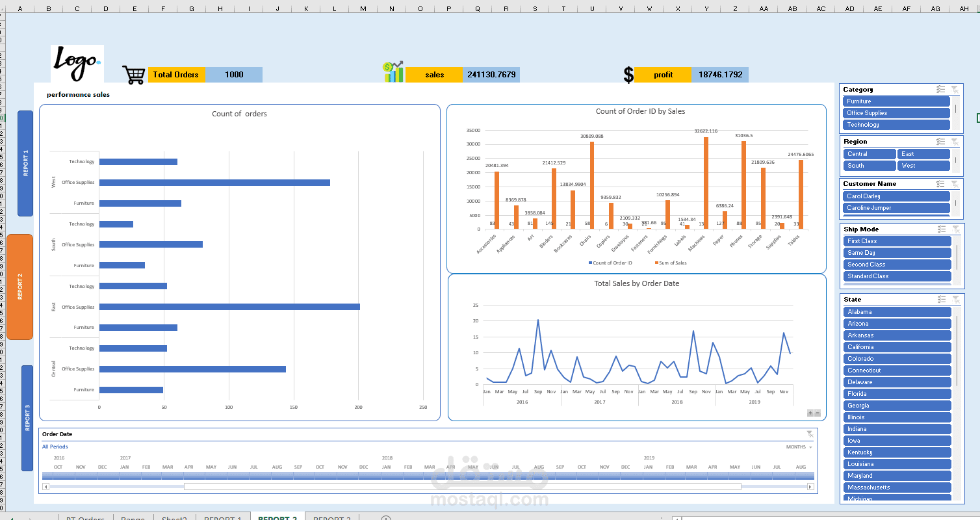The height and width of the screenshot is (520, 980).
Task: Toggle the Technology category filter
Action: click(x=896, y=125)
